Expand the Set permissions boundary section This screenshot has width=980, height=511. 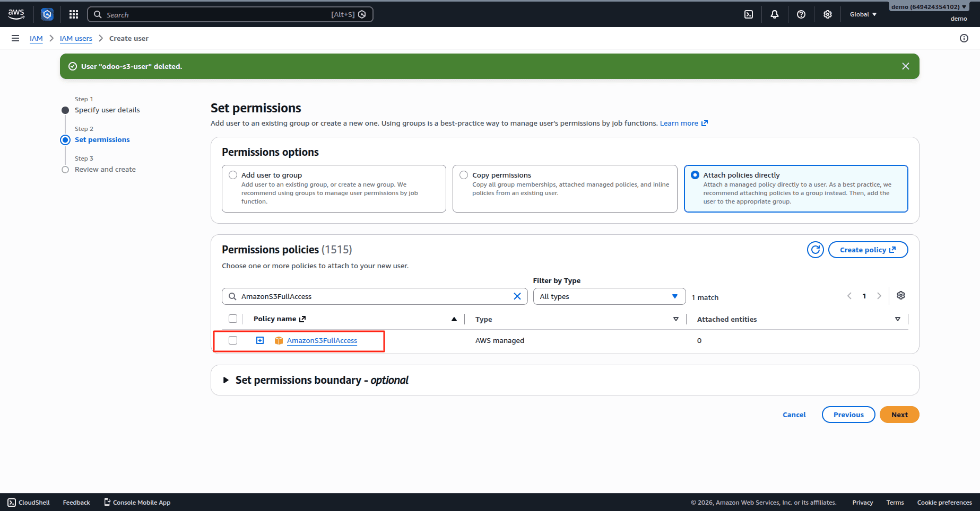point(226,380)
